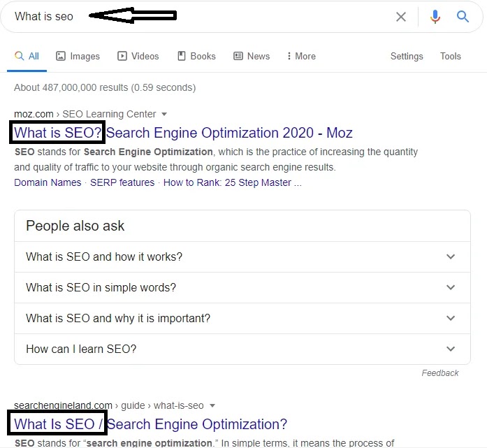Click the blue magnifier search icon
This screenshot has height=448, width=487.
point(463,16)
